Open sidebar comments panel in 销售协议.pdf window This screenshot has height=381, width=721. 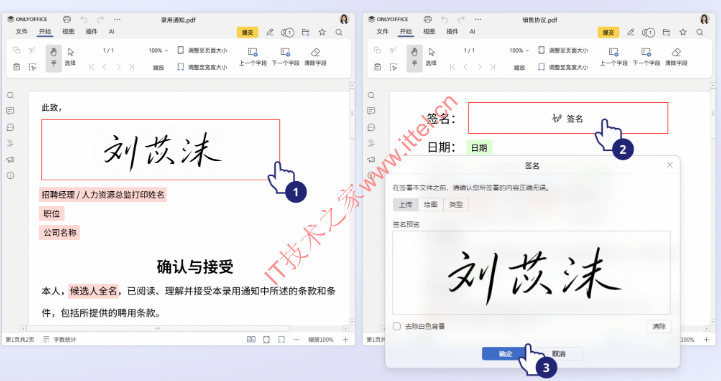[x=372, y=111]
